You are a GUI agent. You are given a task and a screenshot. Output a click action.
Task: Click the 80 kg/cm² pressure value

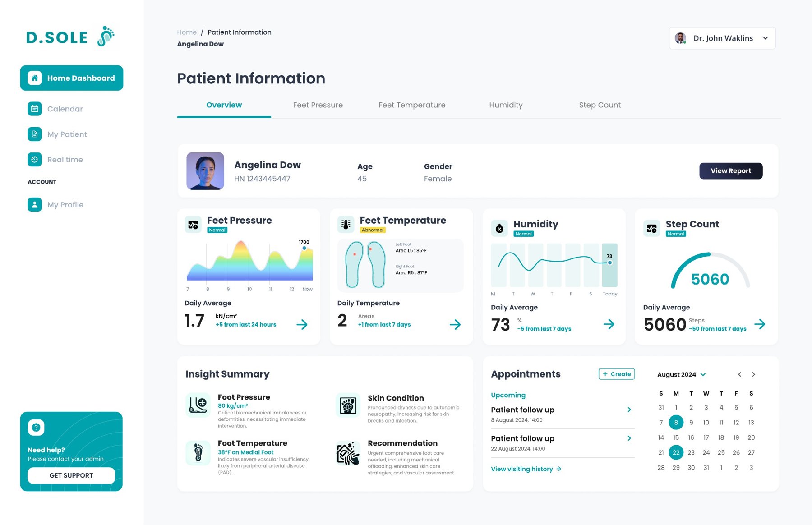(x=233, y=405)
